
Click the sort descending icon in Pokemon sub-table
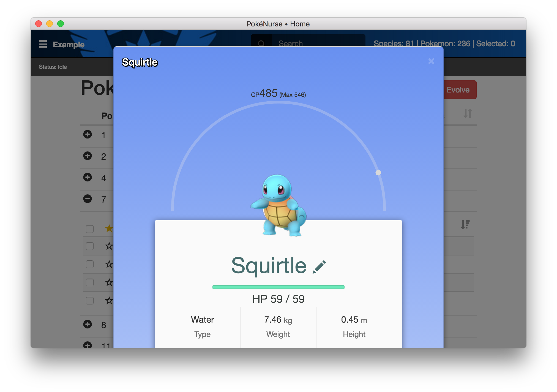tap(465, 225)
